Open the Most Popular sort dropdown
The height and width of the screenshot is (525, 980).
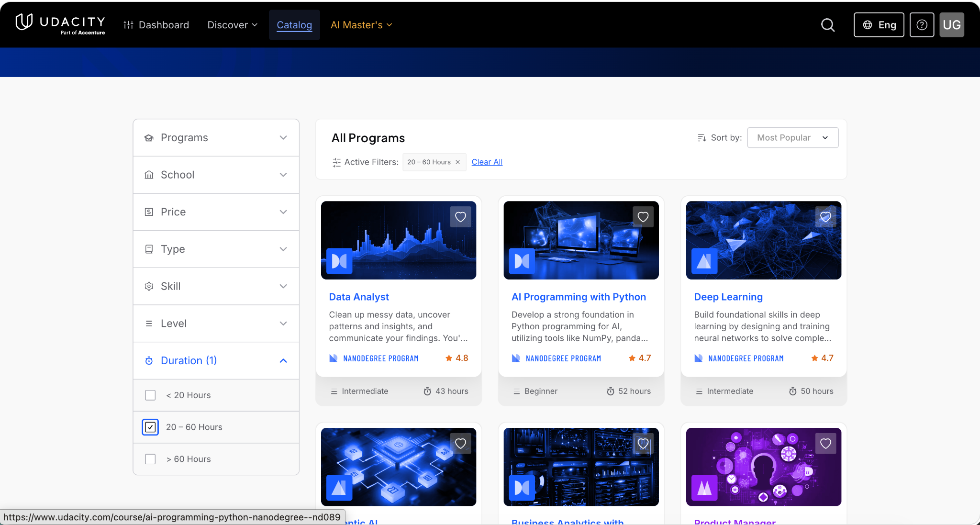792,138
